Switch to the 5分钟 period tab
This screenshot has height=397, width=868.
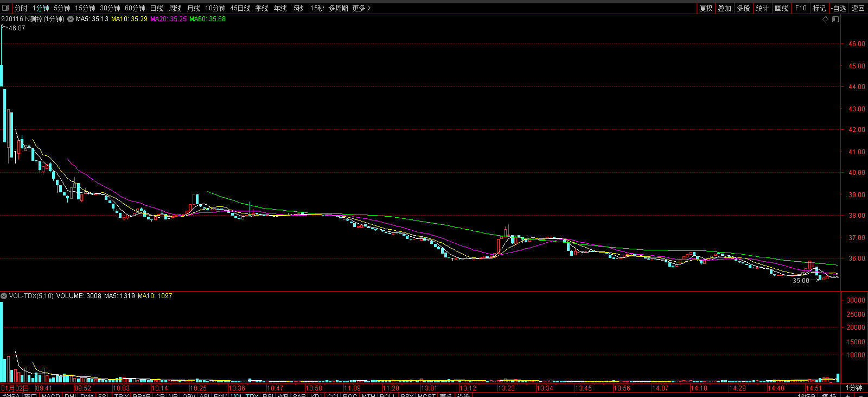pos(62,8)
